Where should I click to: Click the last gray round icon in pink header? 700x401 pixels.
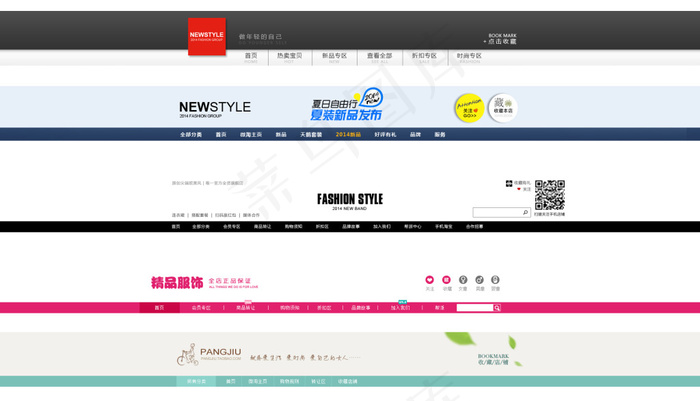495,280
